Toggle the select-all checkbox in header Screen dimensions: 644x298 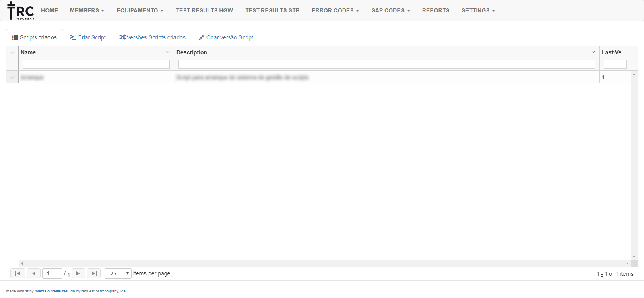pyautogui.click(x=12, y=52)
